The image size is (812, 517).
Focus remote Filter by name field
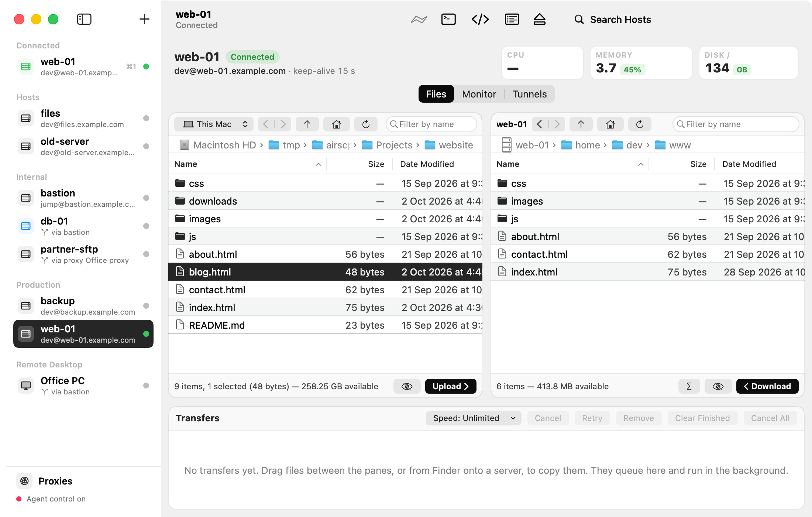736,124
